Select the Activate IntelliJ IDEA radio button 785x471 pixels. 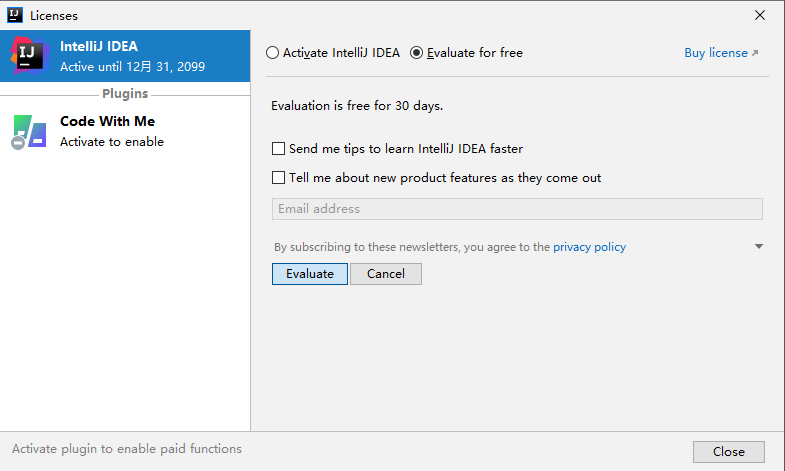pyautogui.click(x=273, y=53)
